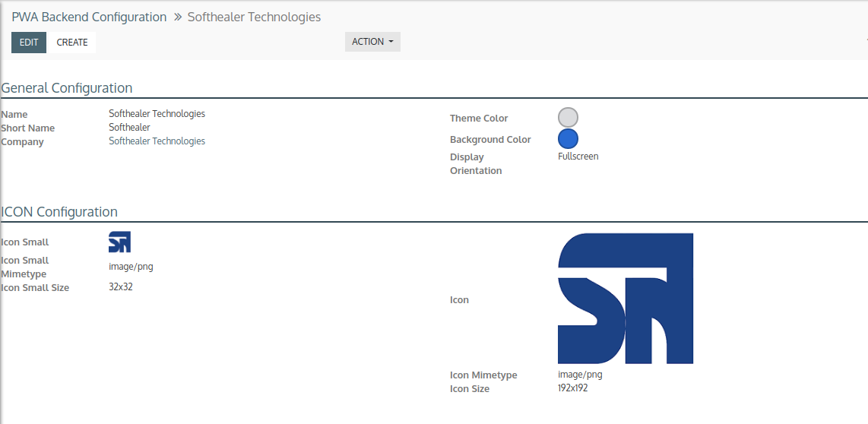Click the Short Name label
Screen dimensions: 868x424
27,128
